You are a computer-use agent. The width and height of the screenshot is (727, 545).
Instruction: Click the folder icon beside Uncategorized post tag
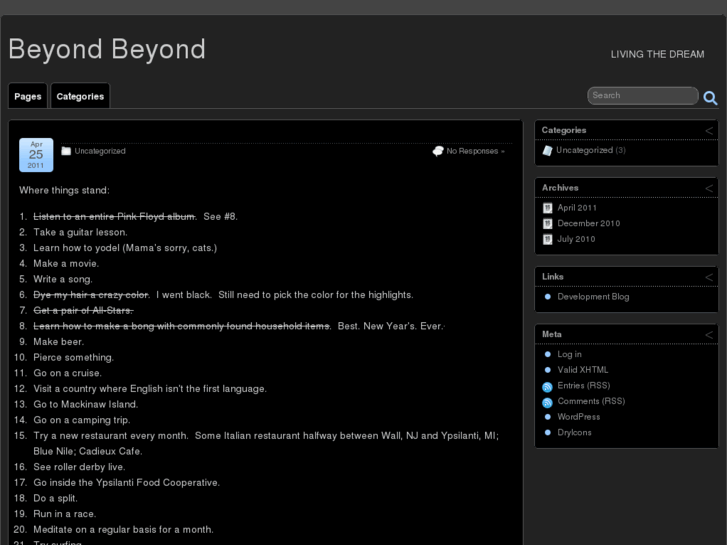66,151
